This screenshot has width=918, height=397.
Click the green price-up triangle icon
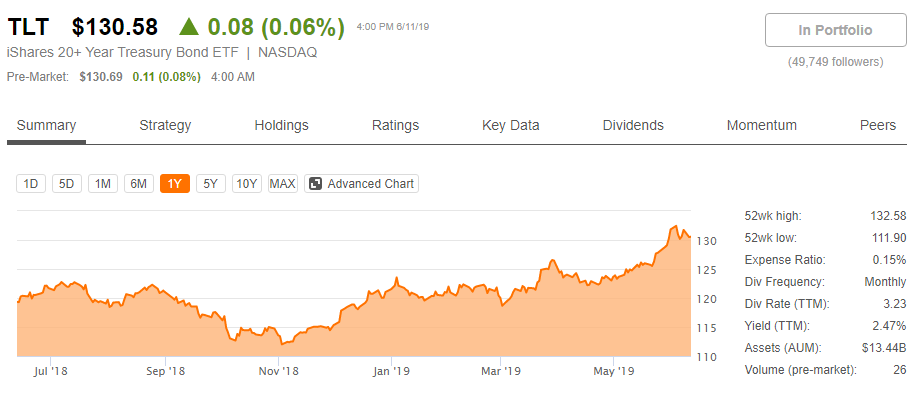click(x=190, y=27)
